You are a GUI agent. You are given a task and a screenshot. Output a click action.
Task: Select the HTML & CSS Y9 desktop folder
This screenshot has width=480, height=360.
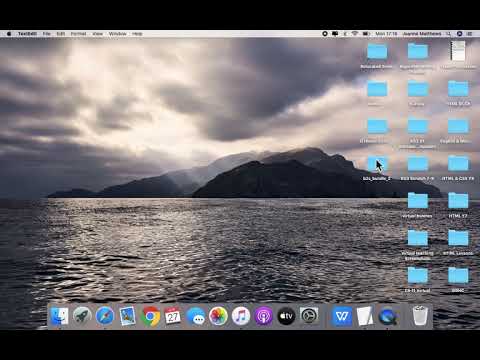click(458, 168)
